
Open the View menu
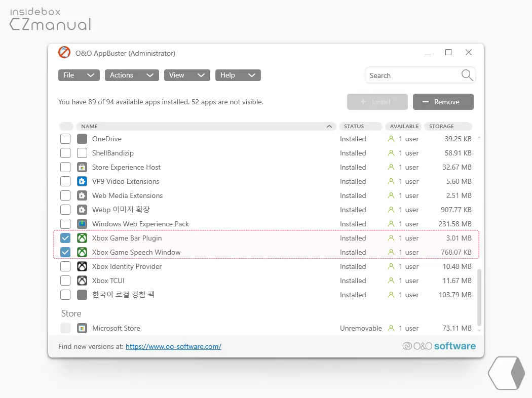(187, 75)
